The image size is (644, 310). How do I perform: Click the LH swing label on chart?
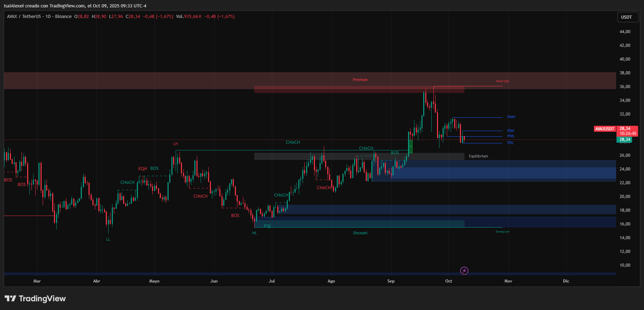[175, 144]
